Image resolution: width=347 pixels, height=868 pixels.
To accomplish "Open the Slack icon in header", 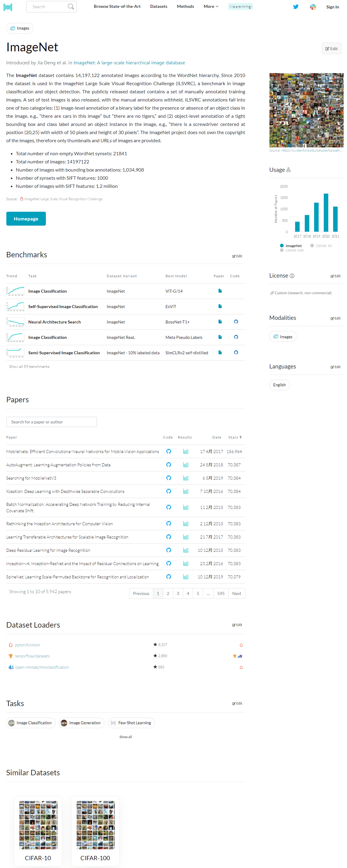I will coord(313,7).
